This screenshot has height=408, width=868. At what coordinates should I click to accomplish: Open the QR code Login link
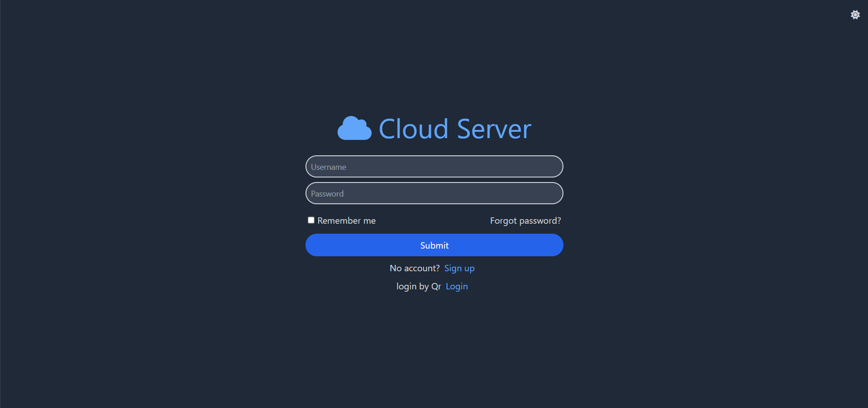pos(456,286)
